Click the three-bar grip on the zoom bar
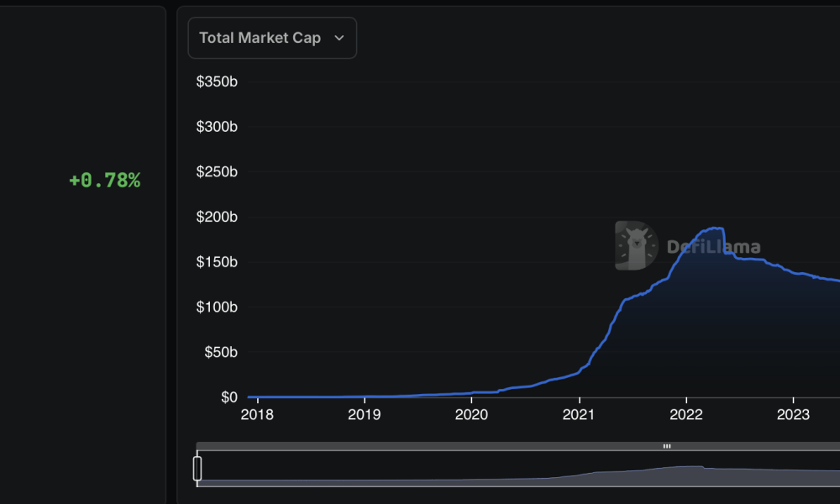Image resolution: width=840 pixels, height=504 pixels. [x=666, y=446]
